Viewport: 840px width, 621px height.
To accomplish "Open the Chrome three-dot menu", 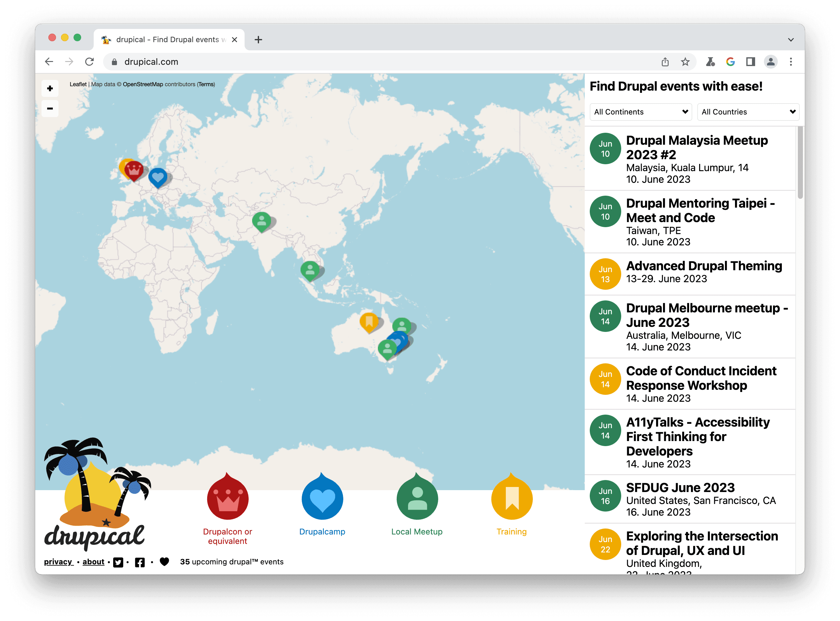I will click(x=791, y=62).
